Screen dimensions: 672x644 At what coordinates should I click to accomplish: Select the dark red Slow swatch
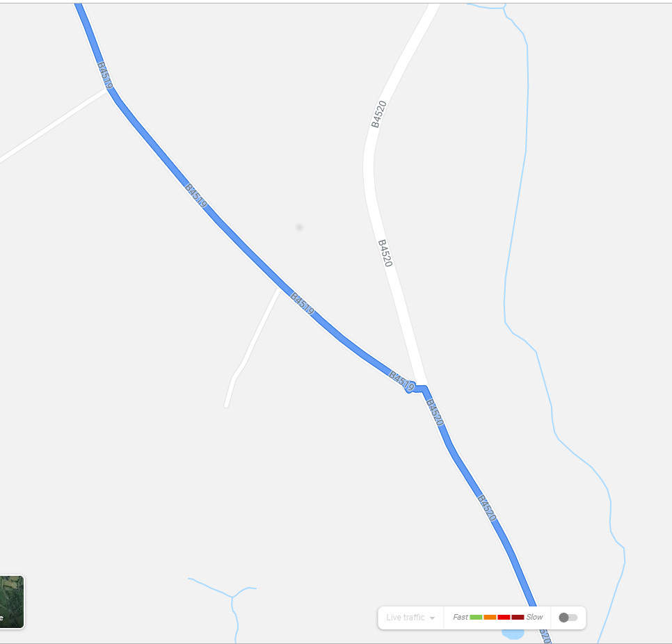pos(518,617)
